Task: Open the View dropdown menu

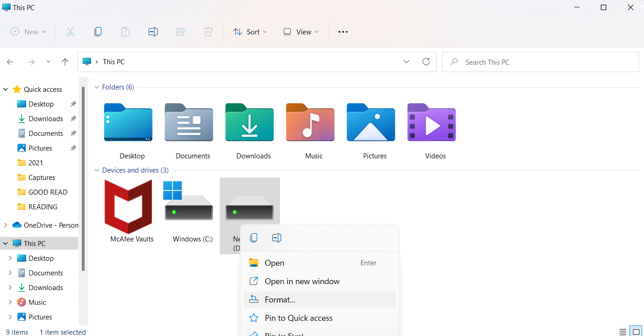Action: [301, 32]
